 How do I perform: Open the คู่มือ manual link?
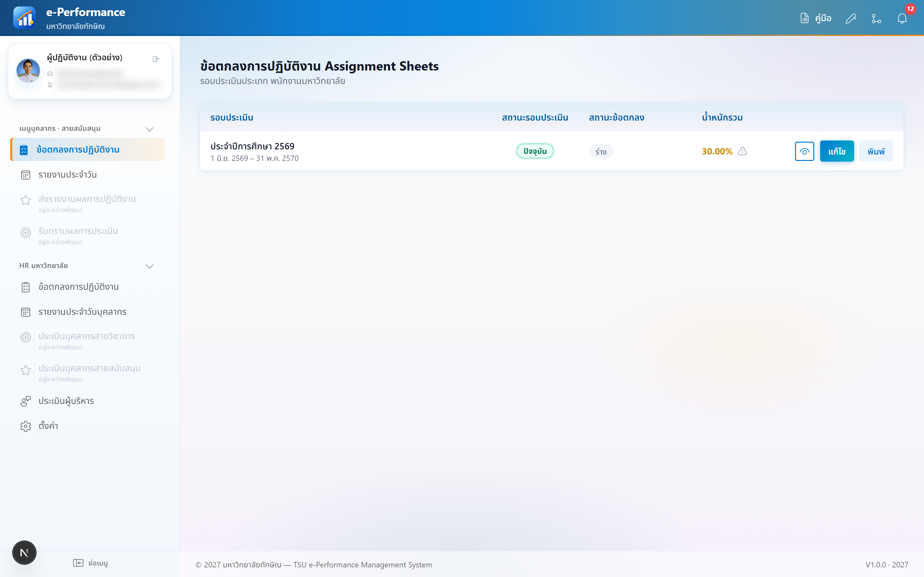click(x=816, y=18)
